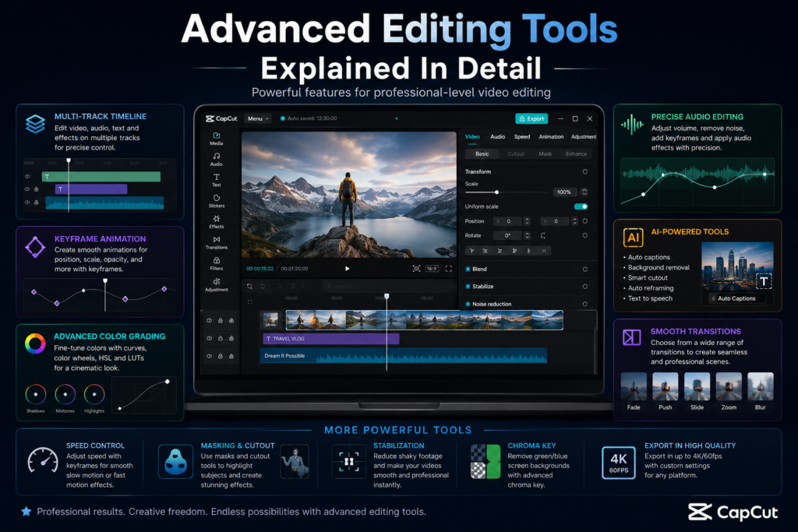Click the first alignment icon under Rotate
The image size is (798, 532).
tap(471, 251)
